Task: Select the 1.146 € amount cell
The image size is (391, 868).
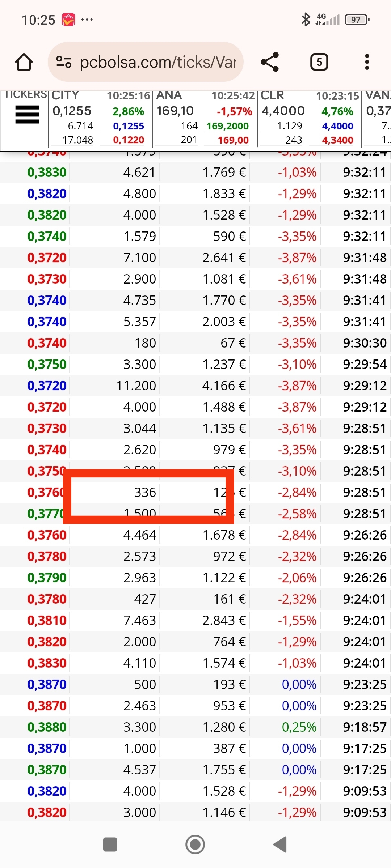Action: tap(224, 813)
